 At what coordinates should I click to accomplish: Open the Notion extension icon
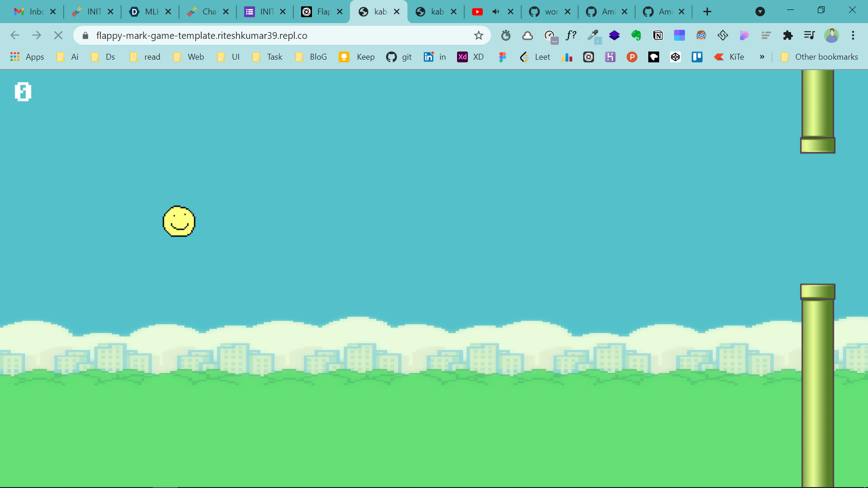[x=658, y=35]
